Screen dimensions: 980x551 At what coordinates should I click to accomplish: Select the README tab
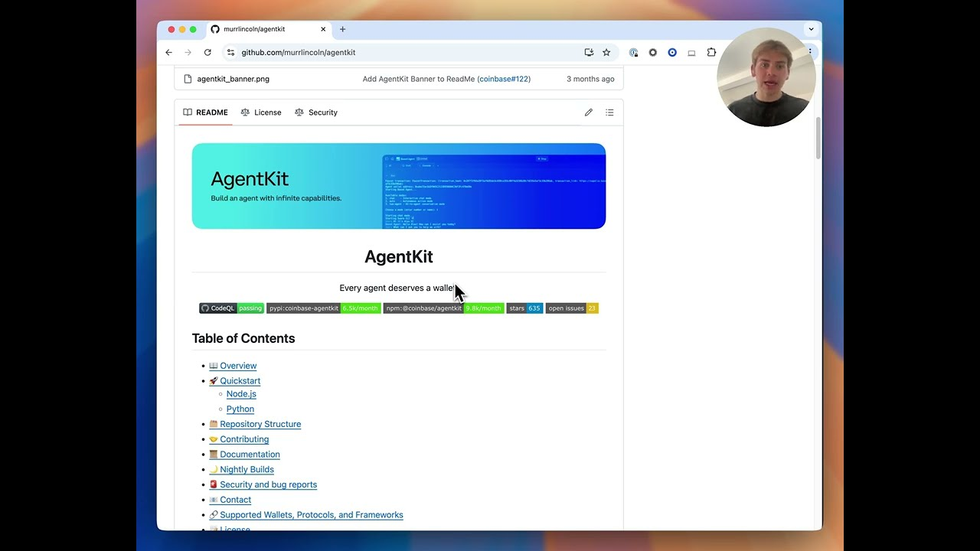click(205, 112)
